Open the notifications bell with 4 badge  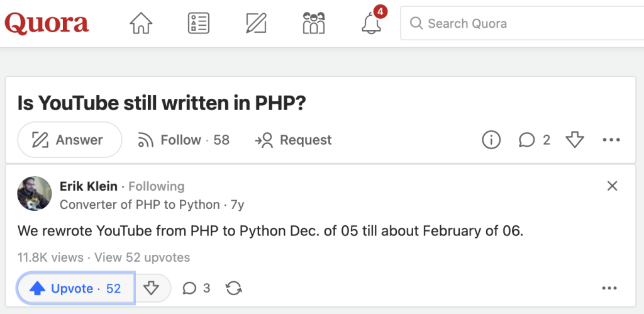click(371, 24)
